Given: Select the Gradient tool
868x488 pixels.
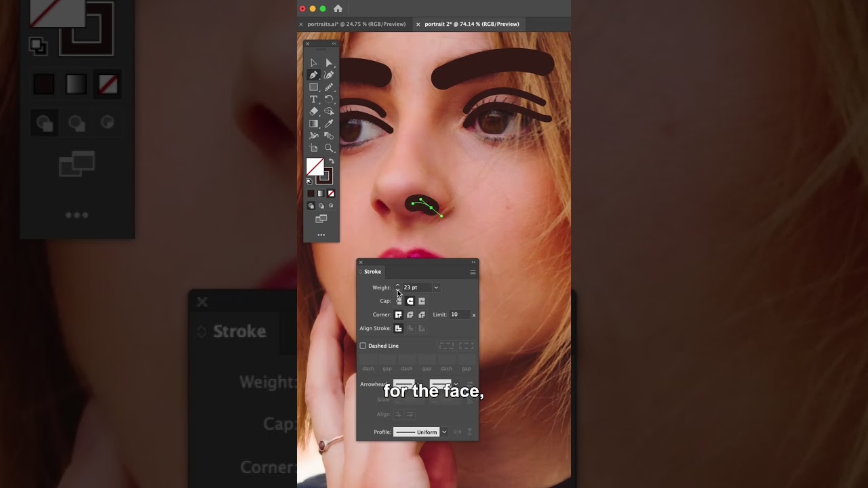Looking at the screenshot, I should coord(313,124).
